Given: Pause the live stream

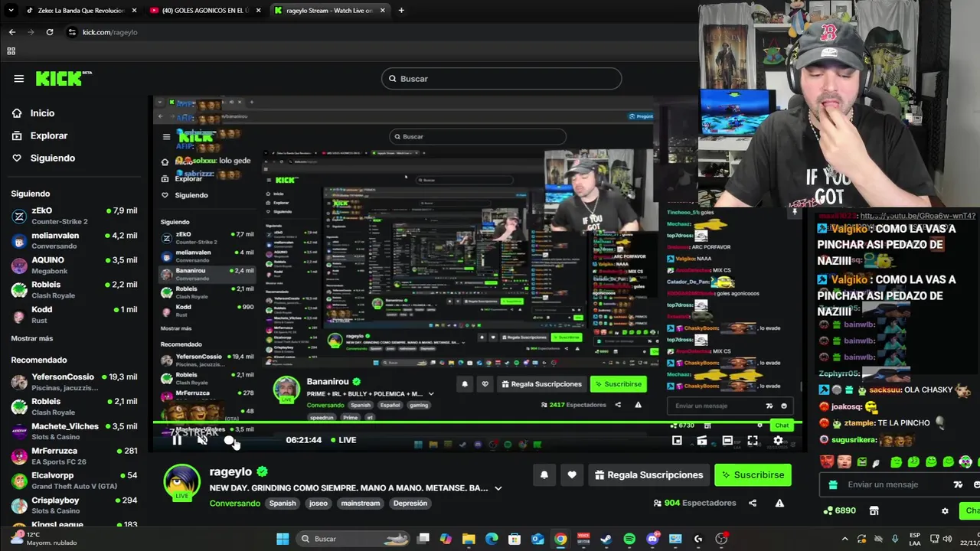Looking at the screenshot, I should tap(177, 440).
